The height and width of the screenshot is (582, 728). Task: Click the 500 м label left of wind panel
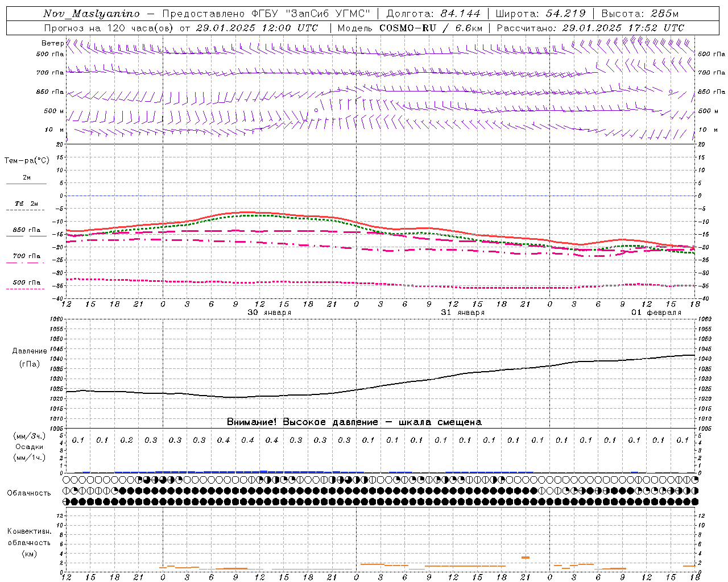54,111
